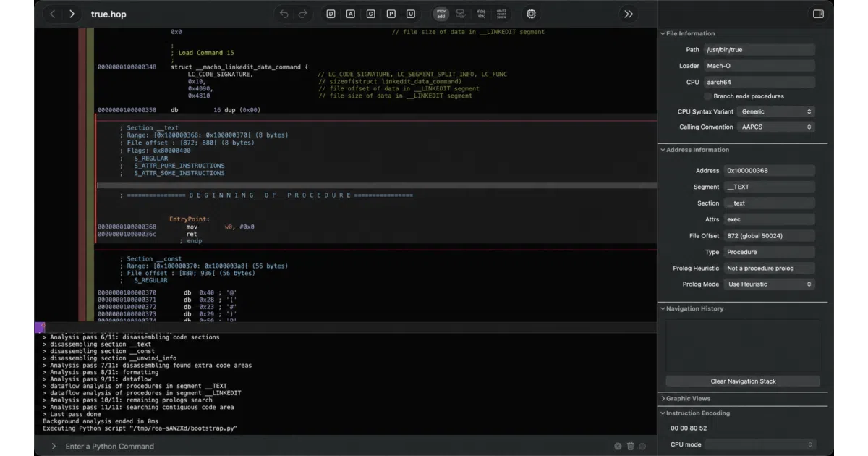The width and height of the screenshot is (868, 456).
Task: Mark selection as data with D
Action: [x=331, y=14]
